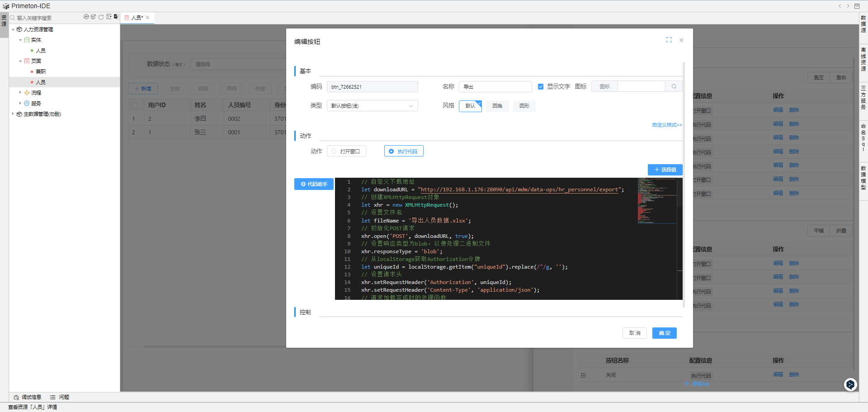Switch to the 调试信息 bottom tab
This screenshot has height=412, width=868.
tap(28, 397)
